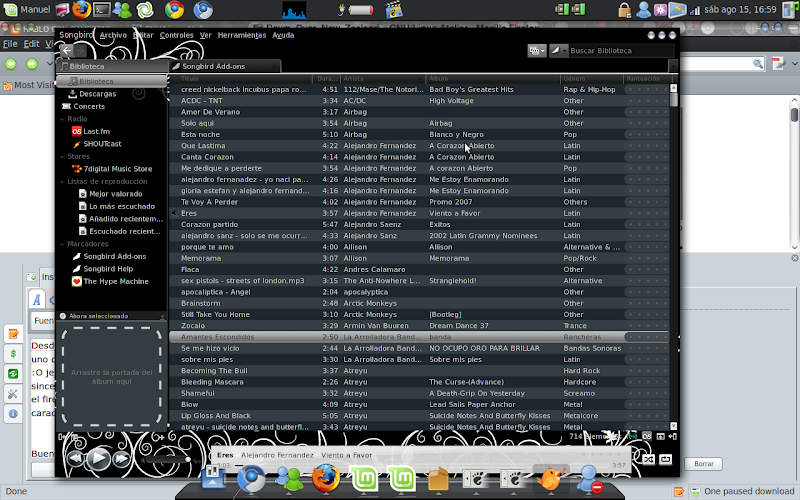
Task: Launch Chromium from the top panel
Action: (x=203, y=10)
